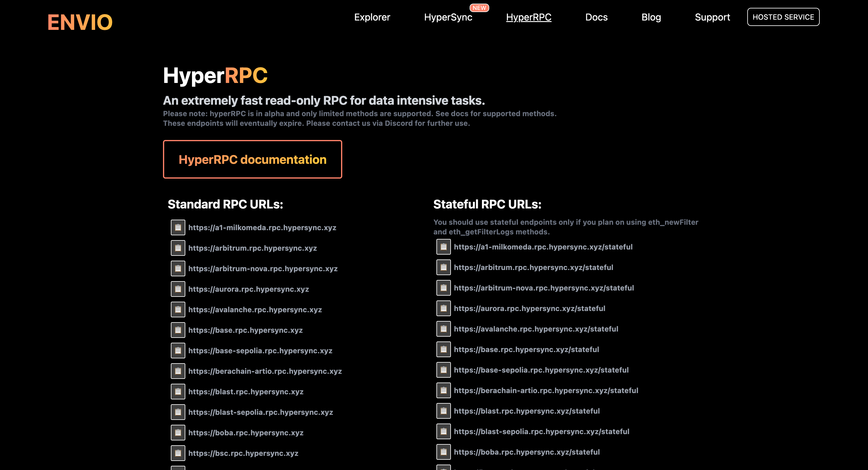Click the berachain-artio.rpc.hypersync.xyz/stateful URL text
The height and width of the screenshot is (470, 868).
coord(546,391)
